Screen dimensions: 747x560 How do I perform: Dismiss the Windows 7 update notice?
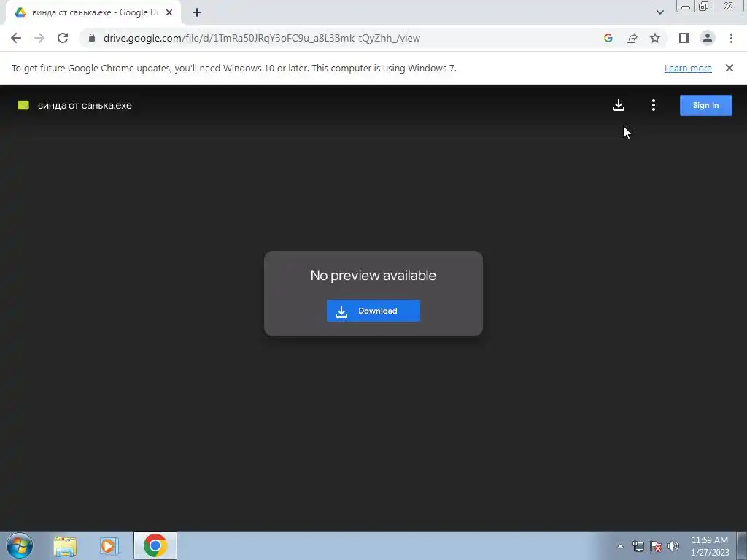point(729,68)
